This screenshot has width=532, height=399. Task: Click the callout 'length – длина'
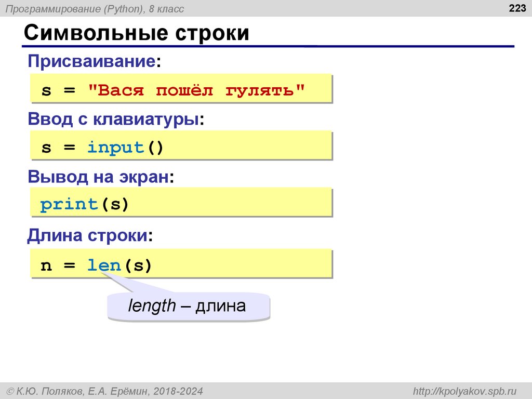(x=189, y=307)
